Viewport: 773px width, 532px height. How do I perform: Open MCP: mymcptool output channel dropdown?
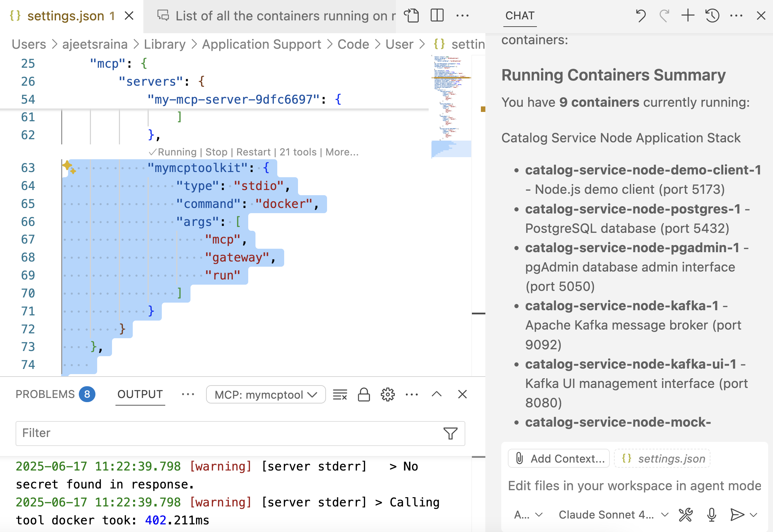click(266, 395)
